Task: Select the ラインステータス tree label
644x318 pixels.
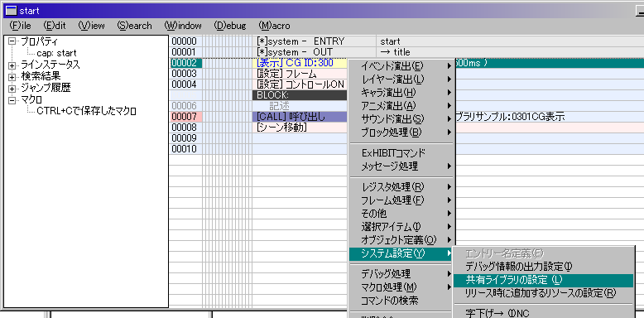Action: tap(50, 65)
